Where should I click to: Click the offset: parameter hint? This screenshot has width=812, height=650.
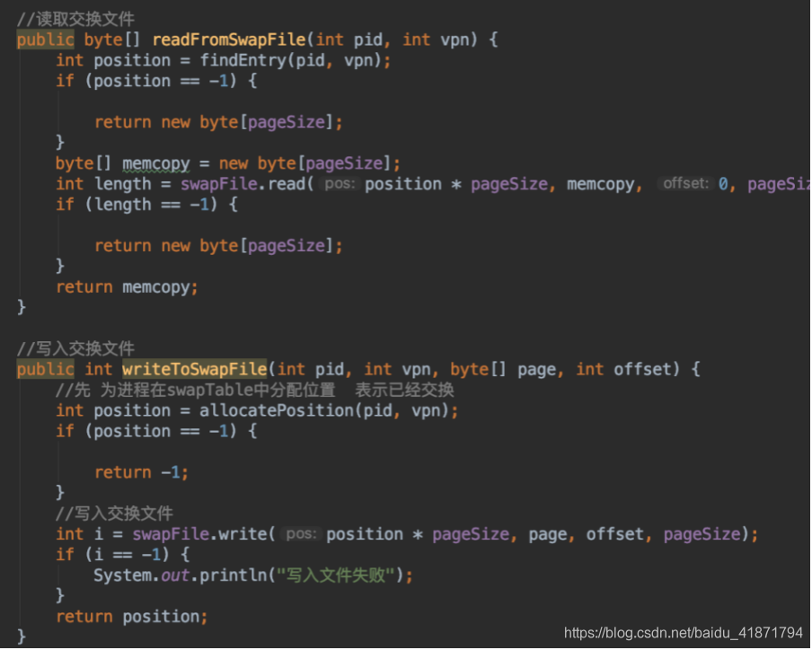tap(685, 184)
